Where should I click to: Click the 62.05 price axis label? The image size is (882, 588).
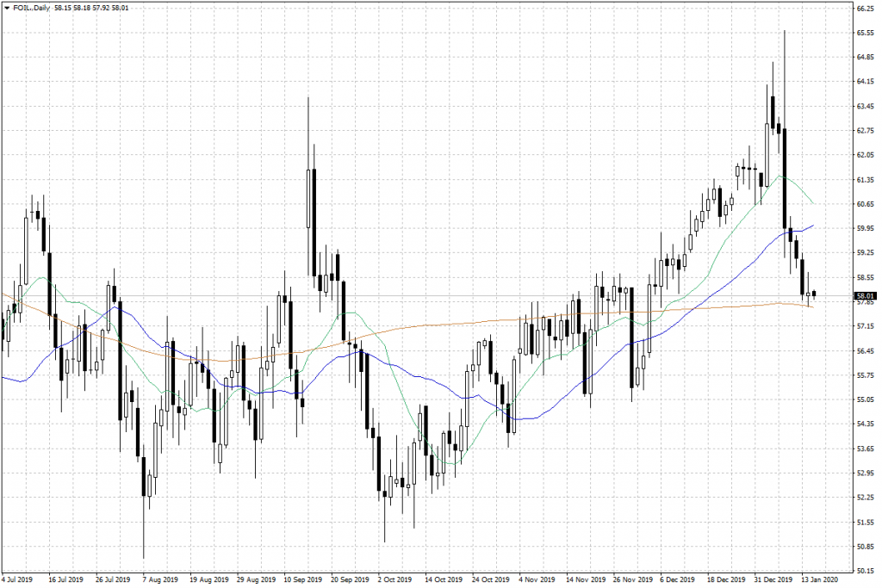coord(865,155)
